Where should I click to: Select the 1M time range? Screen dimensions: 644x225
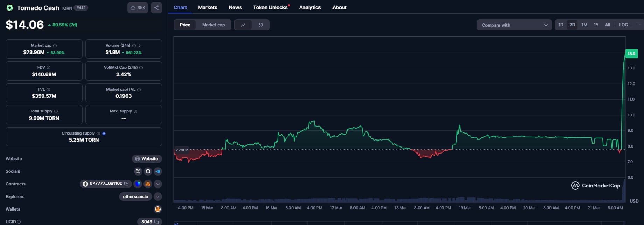pos(584,25)
